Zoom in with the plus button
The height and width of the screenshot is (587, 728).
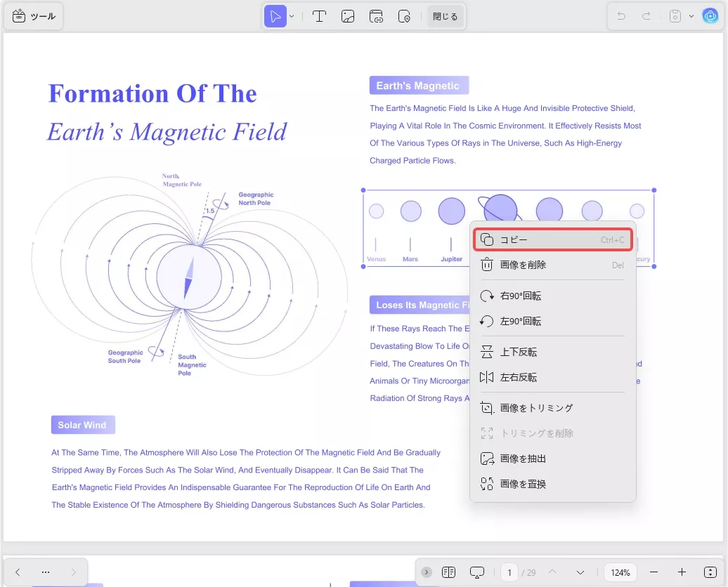click(x=682, y=572)
